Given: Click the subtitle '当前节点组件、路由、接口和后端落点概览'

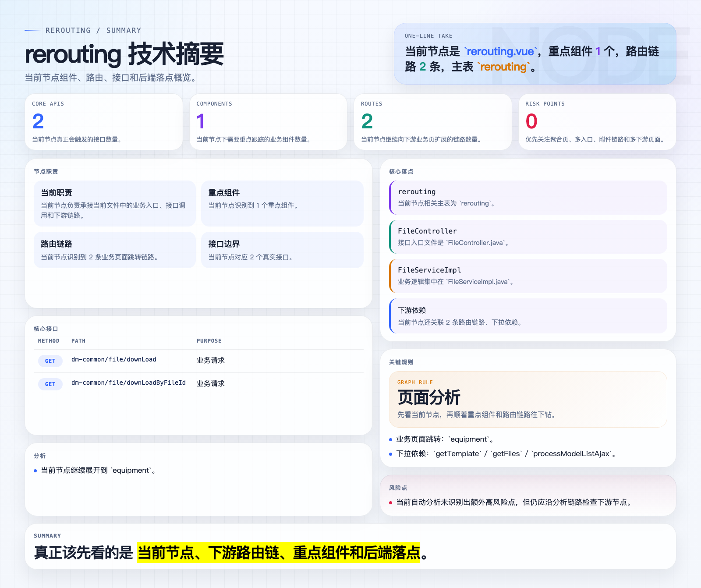Looking at the screenshot, I should coord(112,78).
